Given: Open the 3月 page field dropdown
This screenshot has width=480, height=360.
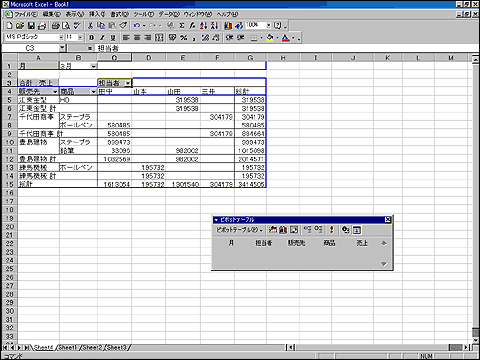Looking at the screenshot, I should 94,66.
